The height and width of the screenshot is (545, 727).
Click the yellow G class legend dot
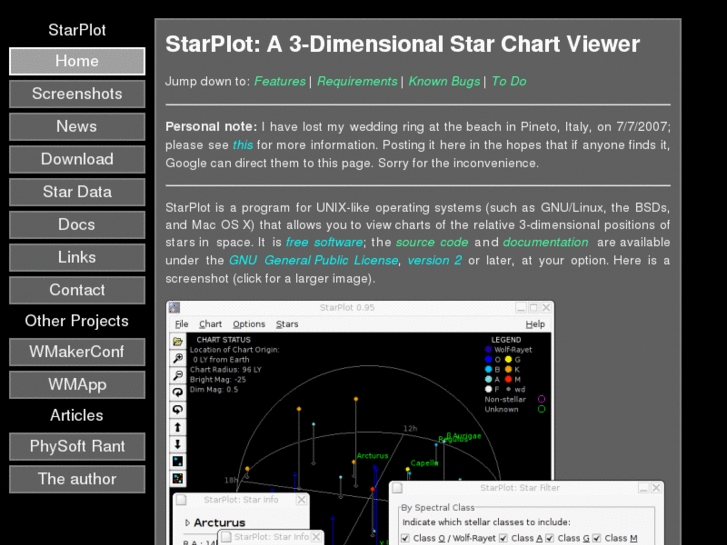[x=509, y=359]
